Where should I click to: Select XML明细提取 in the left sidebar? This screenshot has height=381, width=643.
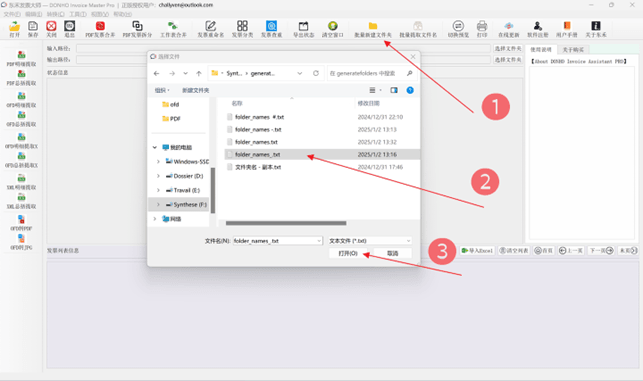[x=21, y=182]
